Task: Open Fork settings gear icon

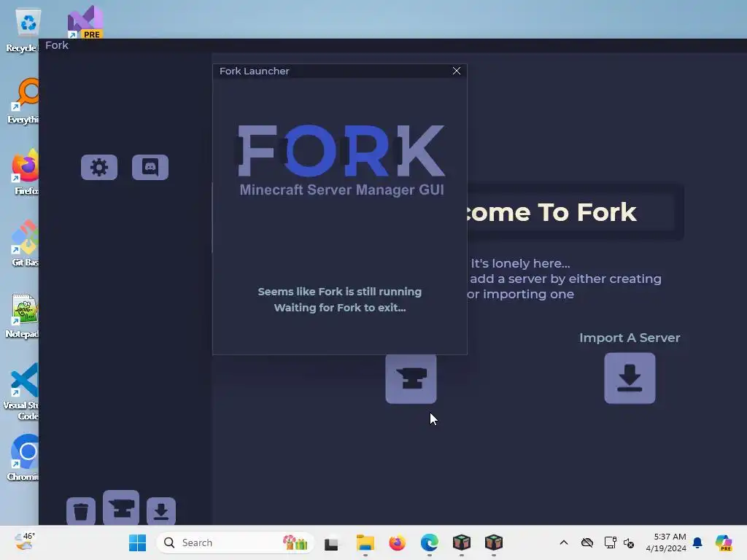Action: point(99,167)
